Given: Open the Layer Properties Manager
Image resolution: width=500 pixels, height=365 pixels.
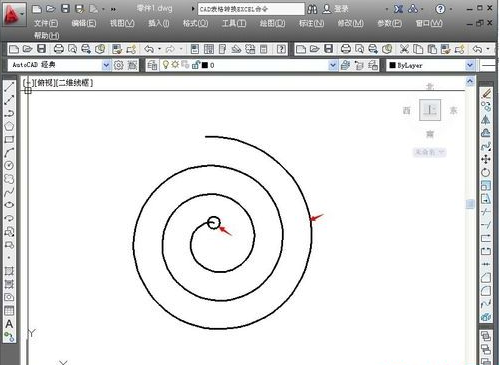Looking at the screenshot, I should [152, 65].
